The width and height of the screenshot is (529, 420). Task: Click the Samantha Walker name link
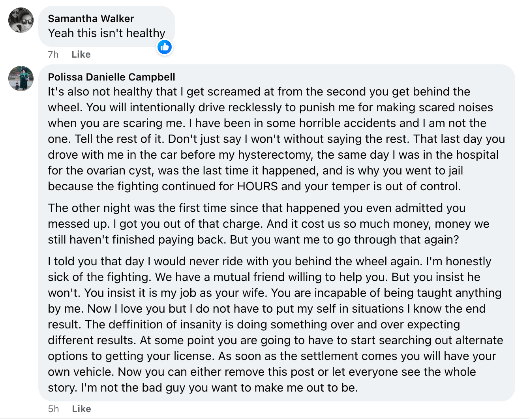tap(91, 19)
